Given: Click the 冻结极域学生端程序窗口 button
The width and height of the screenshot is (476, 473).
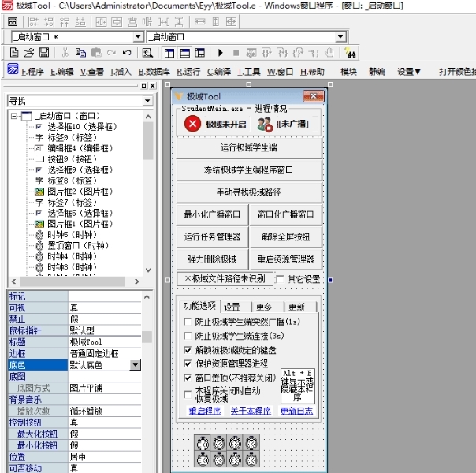Looking at the screenshot, I should pyautogui.click(x=249, y=170).
